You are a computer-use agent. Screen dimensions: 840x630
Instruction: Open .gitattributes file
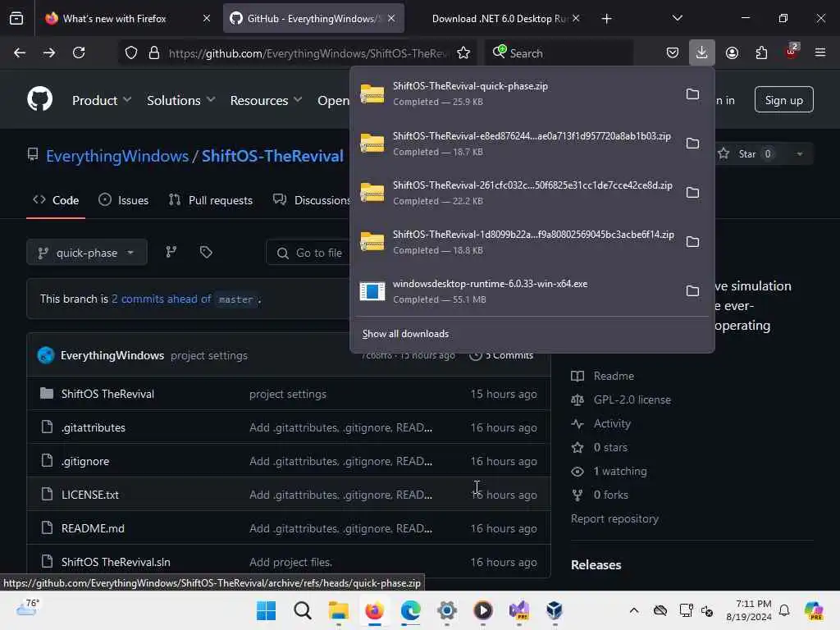(x=94, y=427)
